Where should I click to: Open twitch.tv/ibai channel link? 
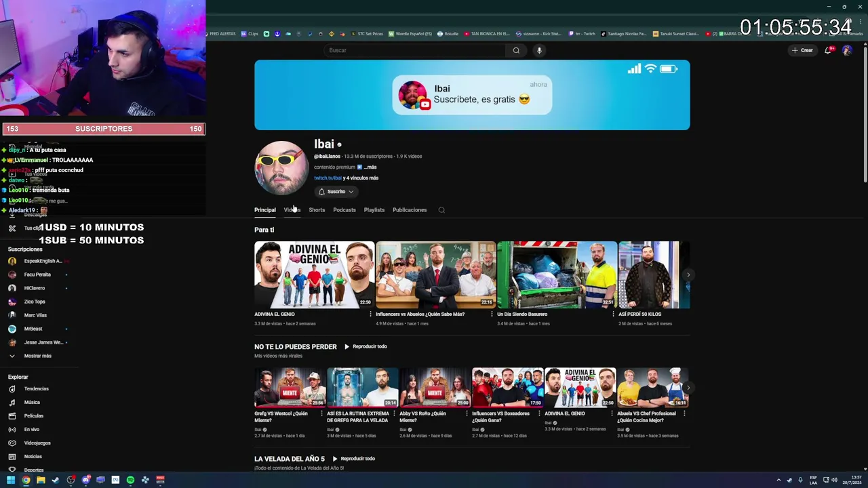coord(328,178)
